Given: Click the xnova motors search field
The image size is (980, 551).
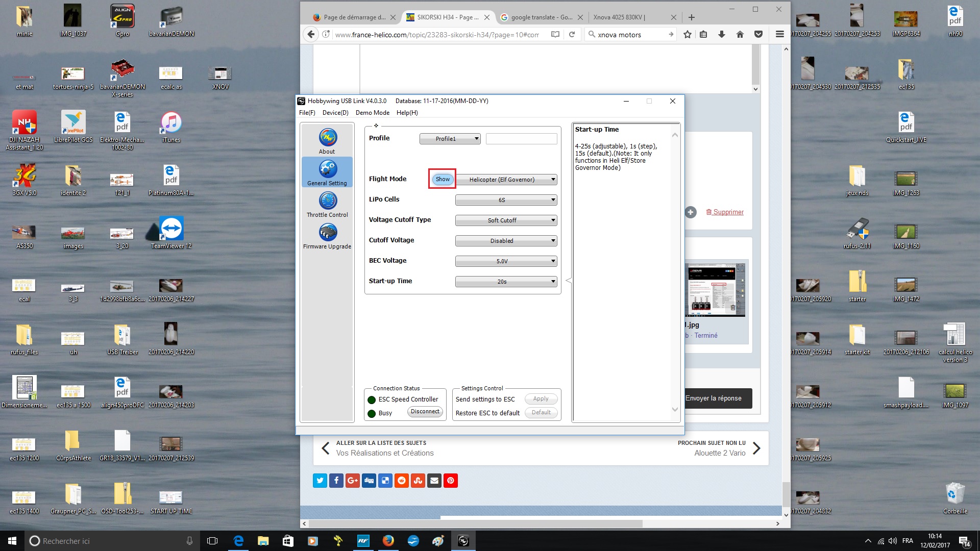Looking at the screenshot, I should (630, 35).
